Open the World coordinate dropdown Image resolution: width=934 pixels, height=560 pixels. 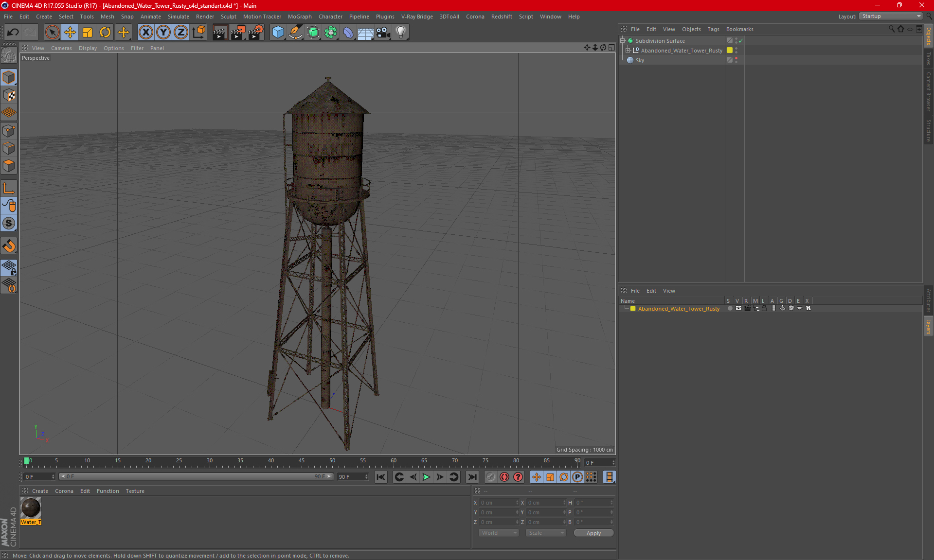(499, 533)
